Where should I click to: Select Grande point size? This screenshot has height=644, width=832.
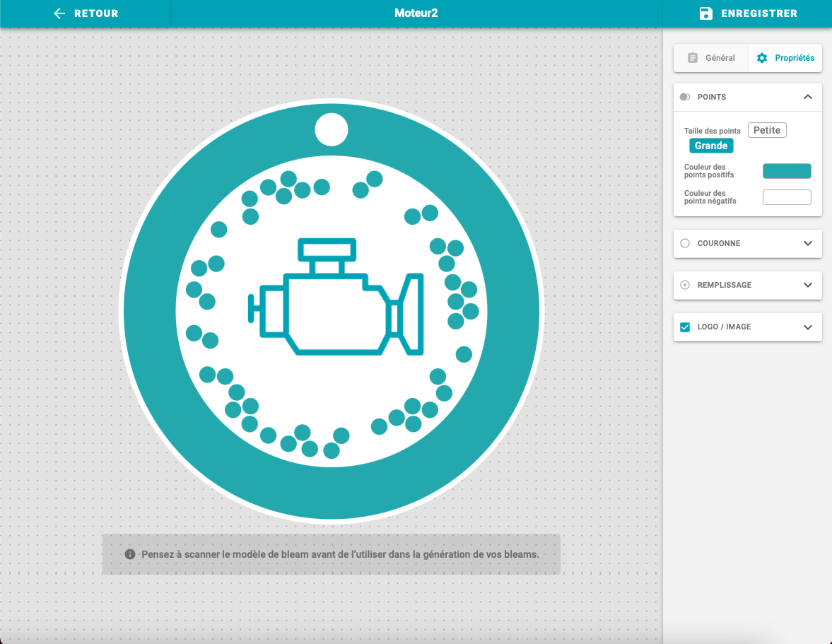coord(711,146)
